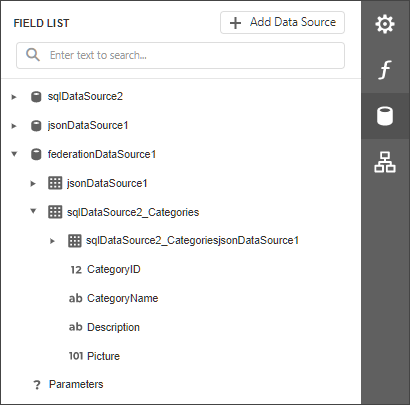The width and height of the screenshot is (410, 405).
Task: Focus the 'Enter text to search' field
Action: point(180,55)
